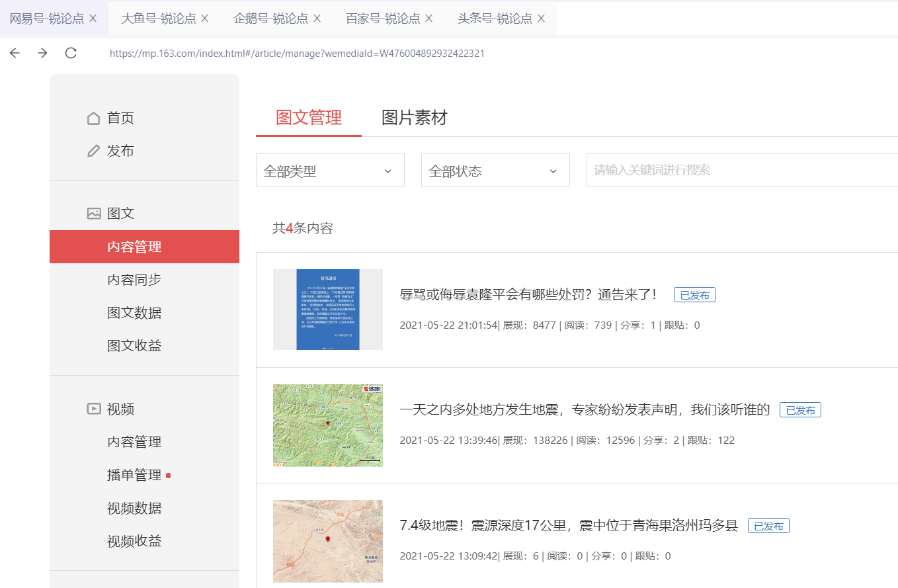
Task: Click the 图文 picture icon in sidebar
Action: point(94,213)
